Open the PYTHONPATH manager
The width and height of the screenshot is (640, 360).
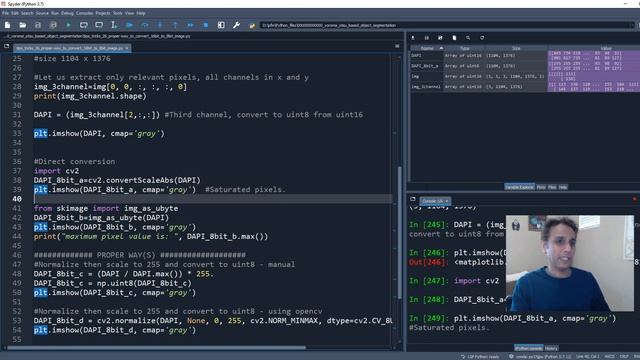tap(252, 25)
